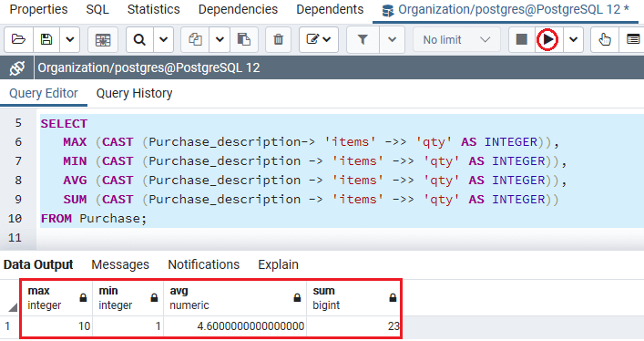Expand the copy options dropdown

pos(220,39)
